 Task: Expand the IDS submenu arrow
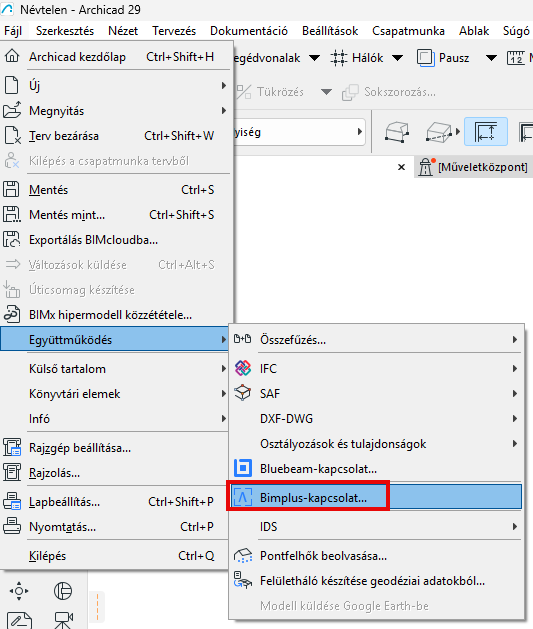515,526
